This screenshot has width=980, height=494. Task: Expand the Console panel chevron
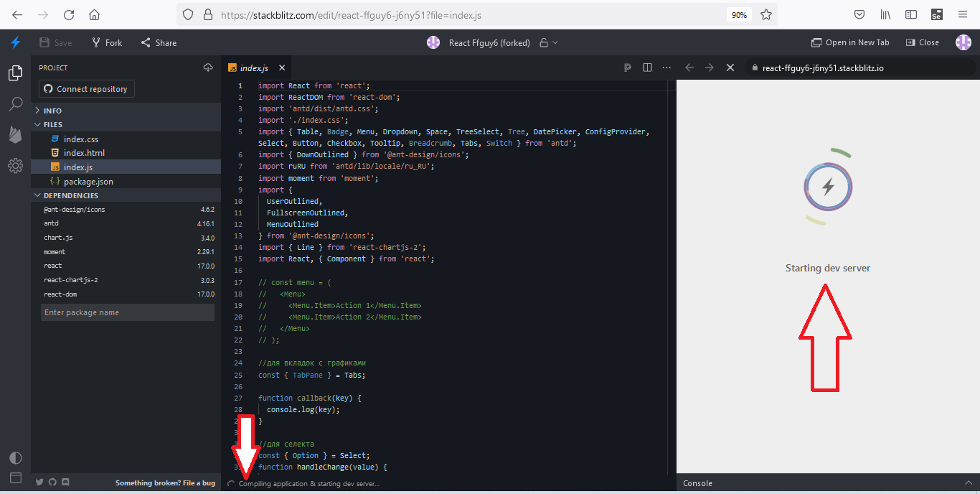(x=969, y=483)
